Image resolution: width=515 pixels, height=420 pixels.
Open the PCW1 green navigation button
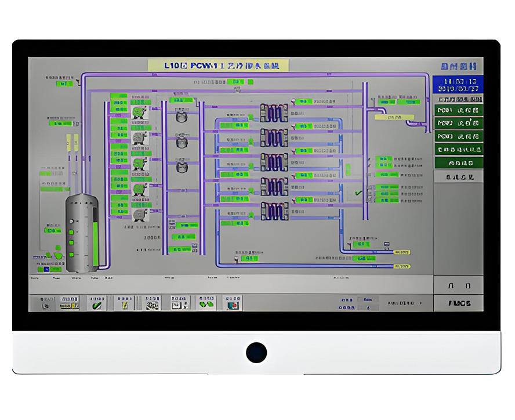(x=458, y=111)
